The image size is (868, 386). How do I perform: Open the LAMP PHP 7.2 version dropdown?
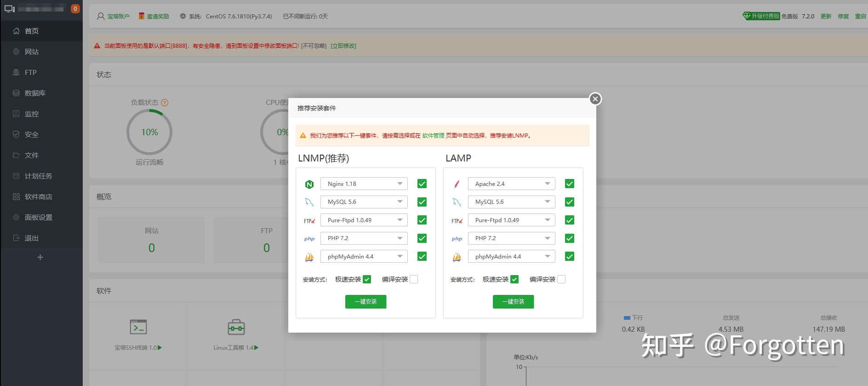(512, 238)
